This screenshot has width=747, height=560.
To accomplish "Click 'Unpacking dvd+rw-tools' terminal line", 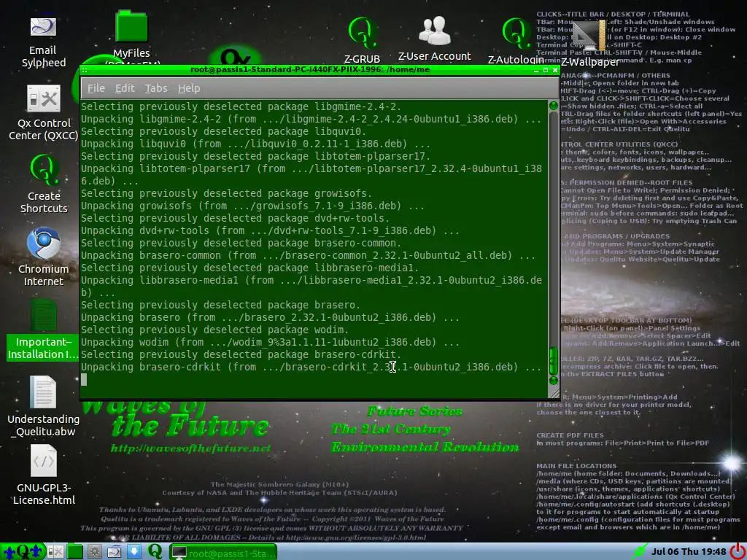I will (x=270, y=231).
